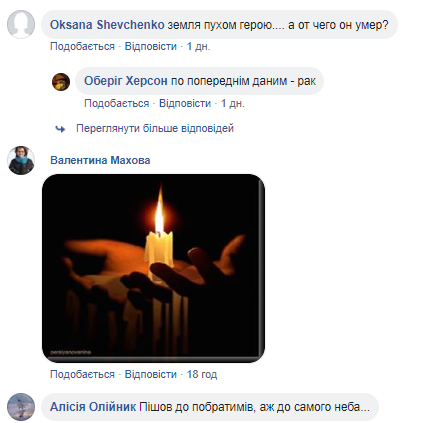
Task: Click the '1 дн.' timestamp on Оберіг Херсон's reply
Action: tap(233, 103)
